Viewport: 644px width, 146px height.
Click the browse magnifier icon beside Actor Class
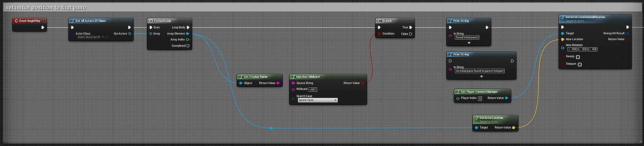[x=107, y=37]
